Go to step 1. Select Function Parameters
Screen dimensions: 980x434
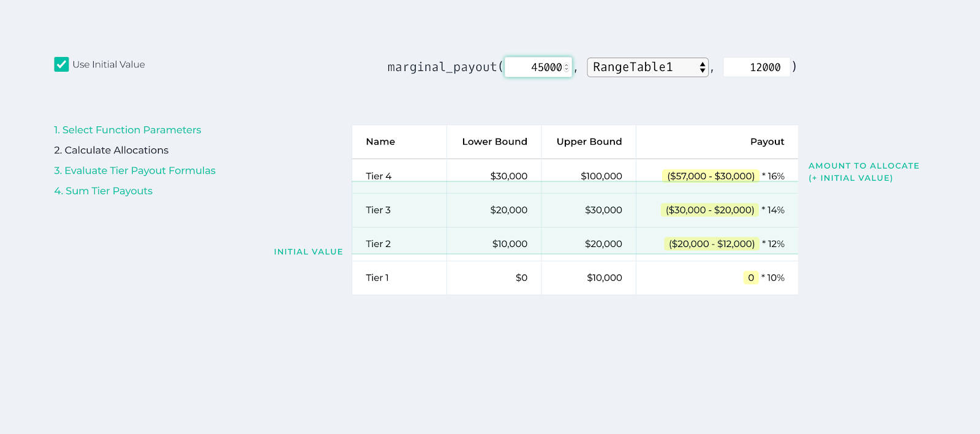127,130
